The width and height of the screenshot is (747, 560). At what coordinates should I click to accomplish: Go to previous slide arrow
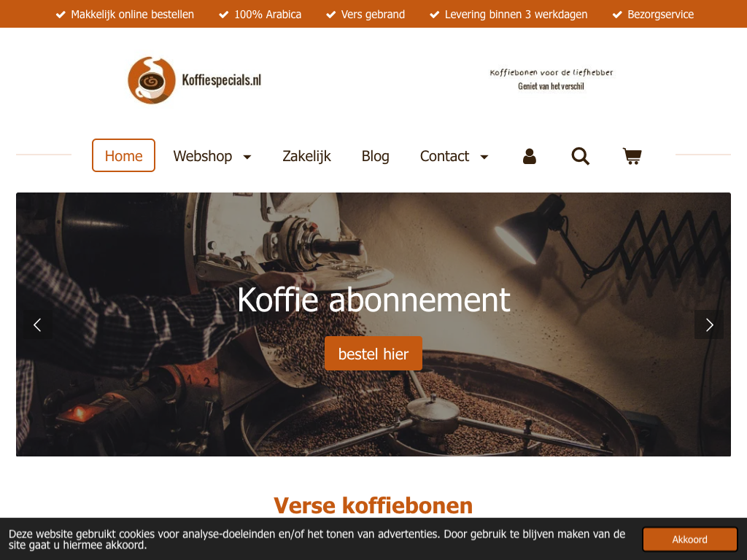[38, 324]
